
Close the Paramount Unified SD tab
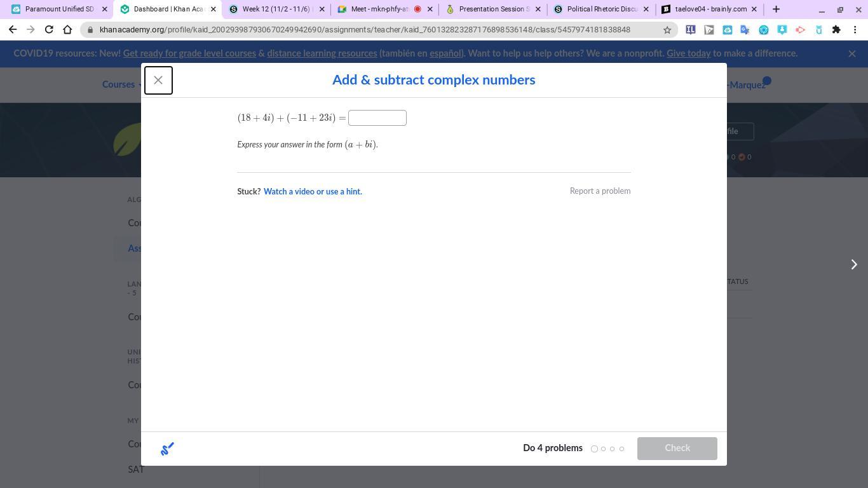(x=104, y=10)
